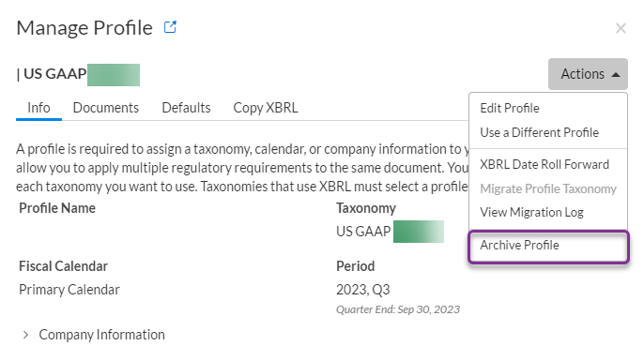The height and width of the screenshot is (361, 644).
Task: Click the green taxonomy version badge
Action: click(x=419, y=232)
